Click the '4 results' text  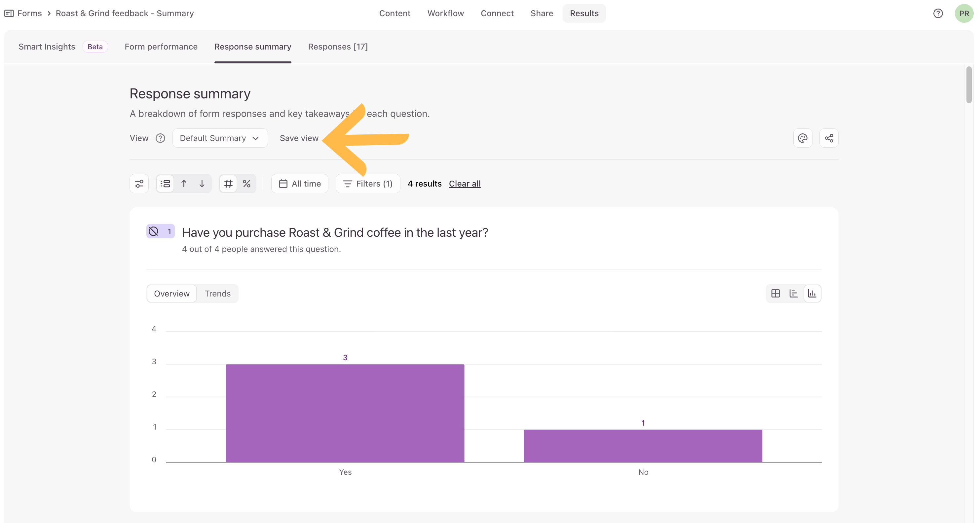click(425, 184)
